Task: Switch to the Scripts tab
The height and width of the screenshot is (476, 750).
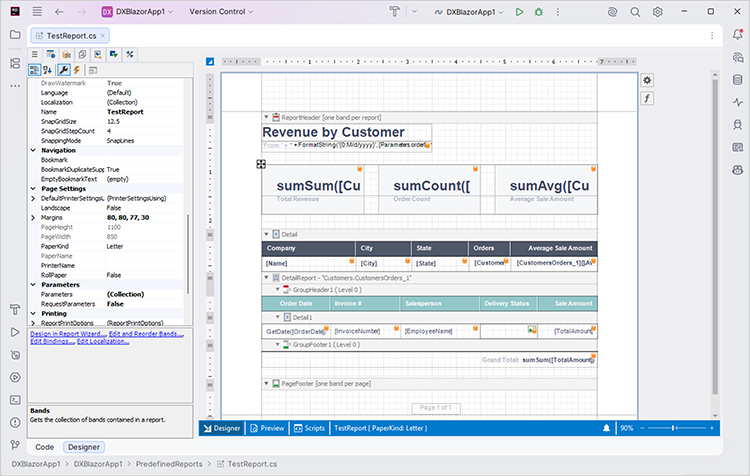Action: [309, 428]
